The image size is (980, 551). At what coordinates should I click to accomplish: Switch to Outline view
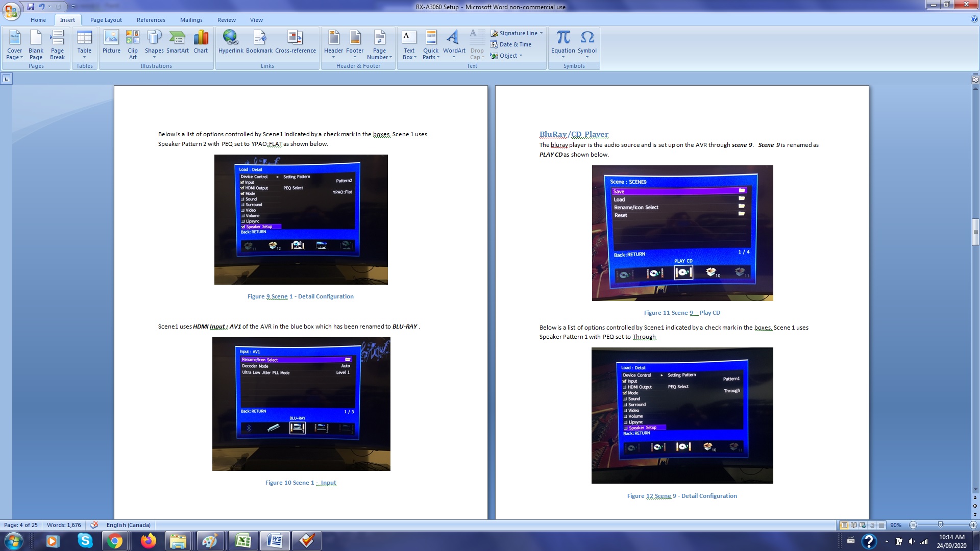[x=872, y=525]
